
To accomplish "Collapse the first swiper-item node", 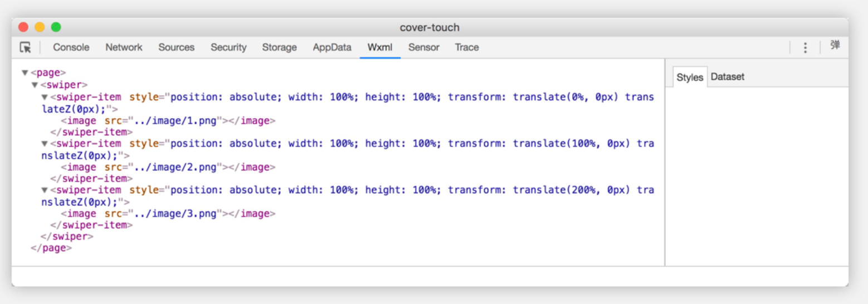I will (x=45, y=97).
